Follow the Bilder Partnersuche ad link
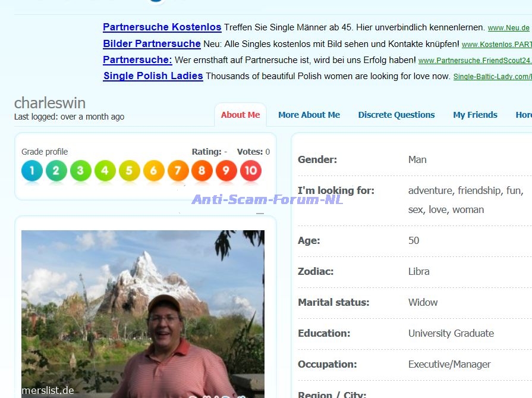532x398 pixels. [152, 43]
